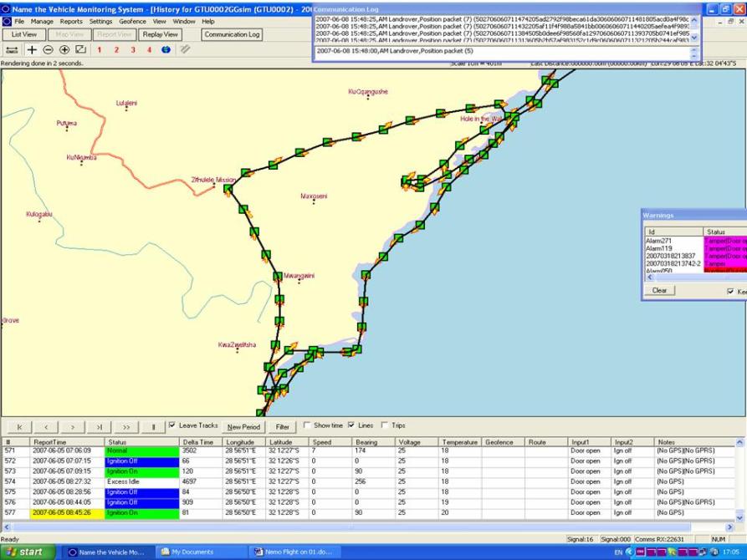Click the application icon beside File menu
The image size is (747, 560).
click(7, 22)
